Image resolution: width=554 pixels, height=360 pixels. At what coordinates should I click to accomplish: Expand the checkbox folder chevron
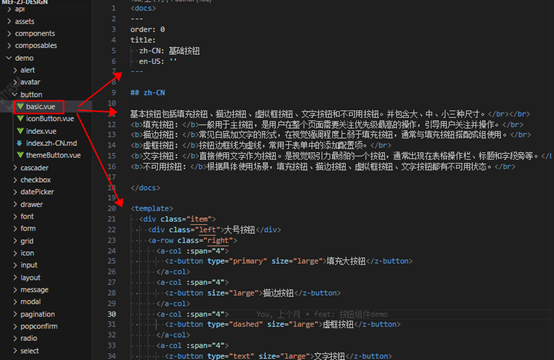pyautogui.click(x=15, y=180)
